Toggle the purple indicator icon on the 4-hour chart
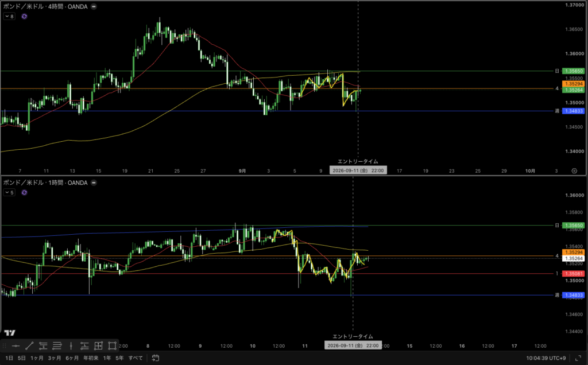The height and width of the screenshot is (365, 588). tap(24, 17)
